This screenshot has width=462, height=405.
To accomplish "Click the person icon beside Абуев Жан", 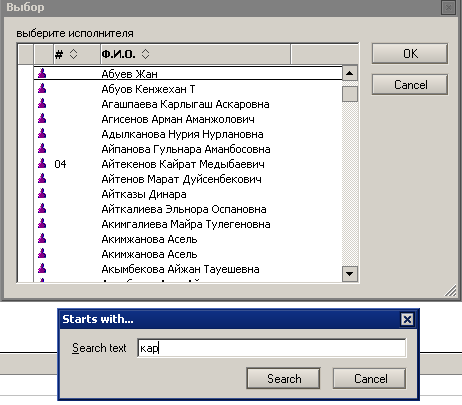I will 42,73.
